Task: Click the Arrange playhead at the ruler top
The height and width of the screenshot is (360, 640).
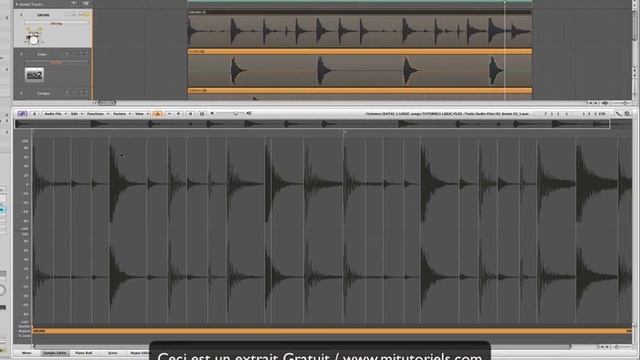Action: click(x=505, y=2)
